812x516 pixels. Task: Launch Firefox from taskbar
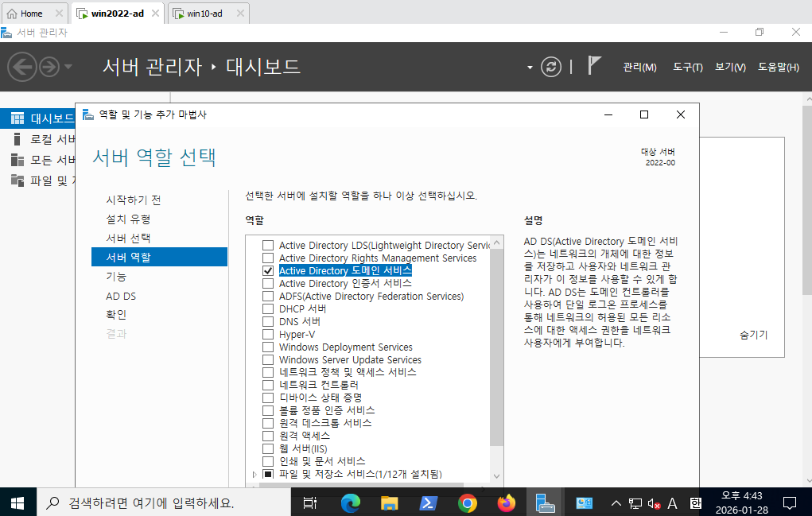point(506,502)
